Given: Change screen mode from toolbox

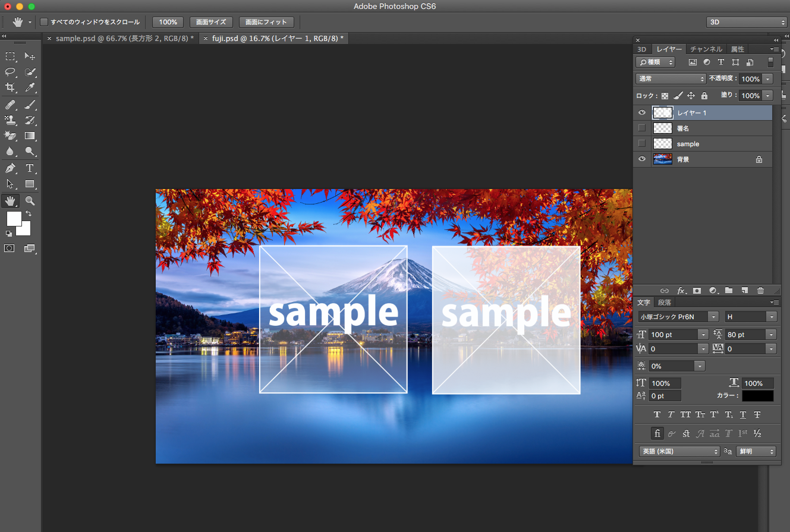Looking at the screenshot, I should coord(29,248).
